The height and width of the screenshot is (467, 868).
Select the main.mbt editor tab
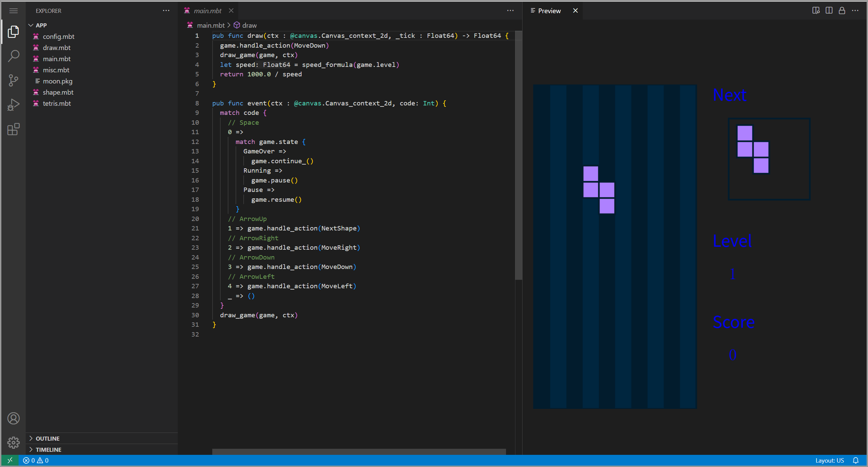tap(207, 11)
